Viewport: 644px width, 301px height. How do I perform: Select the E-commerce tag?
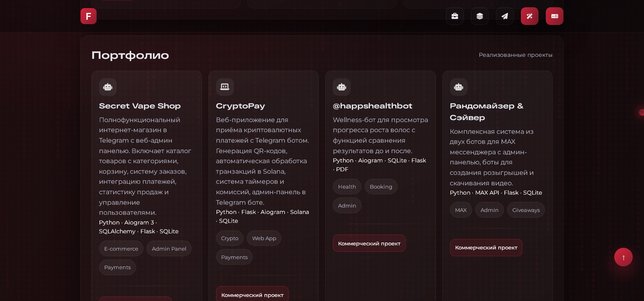click(x=121, y=249)
